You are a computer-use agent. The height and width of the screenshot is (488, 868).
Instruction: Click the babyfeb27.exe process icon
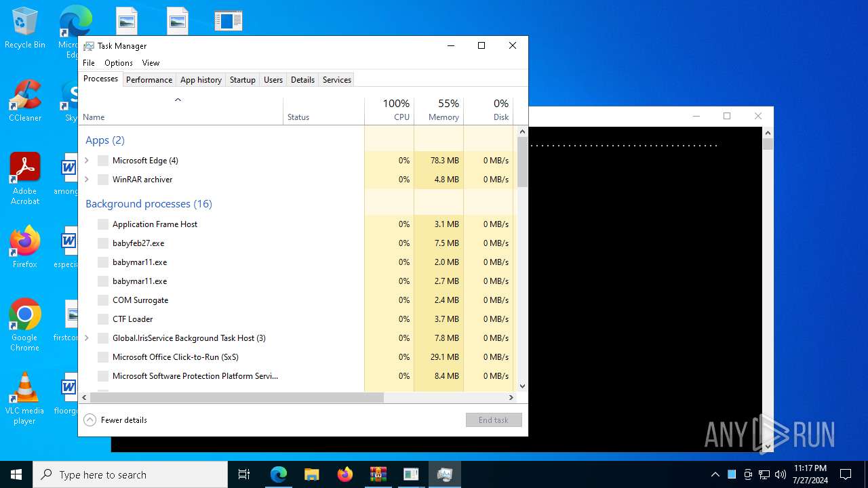(x=103, y=243)
